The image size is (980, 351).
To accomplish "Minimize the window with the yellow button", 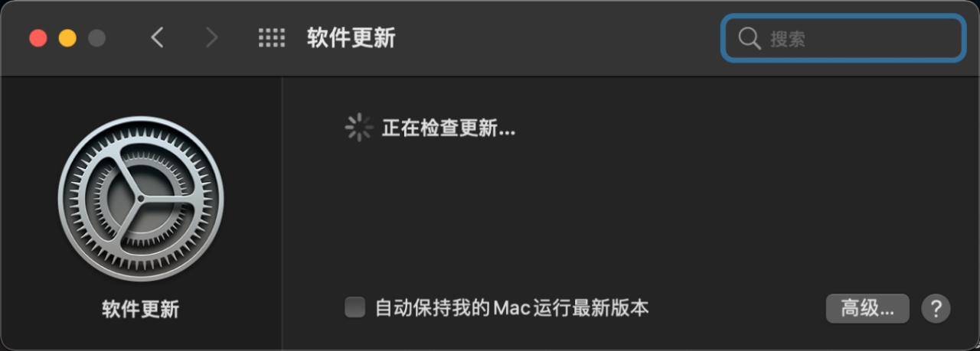I will 67,37.
